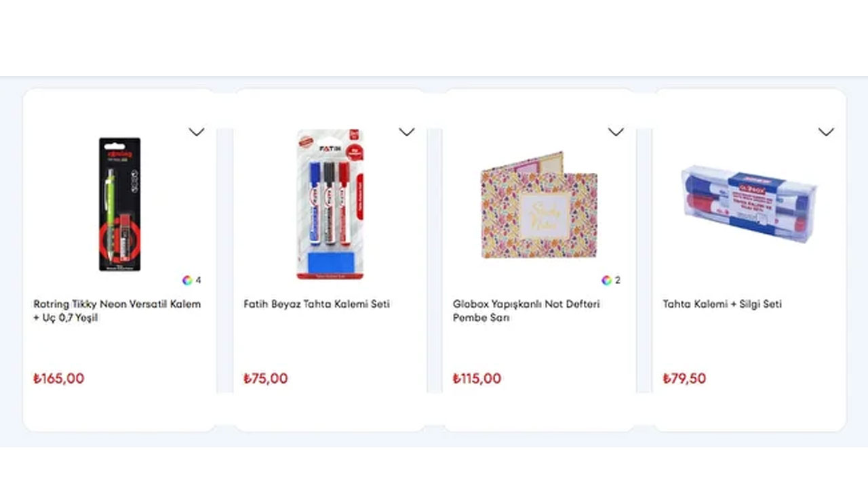868x488 pixels.
Task: Click the ₺79,50 price
Action: coord(685,378)
